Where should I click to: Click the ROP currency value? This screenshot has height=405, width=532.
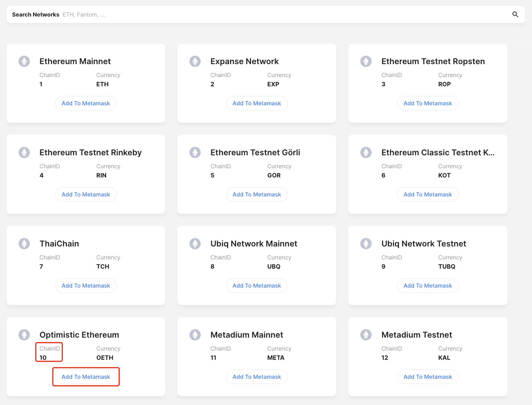pyautogui.click(x=445, y=84)
